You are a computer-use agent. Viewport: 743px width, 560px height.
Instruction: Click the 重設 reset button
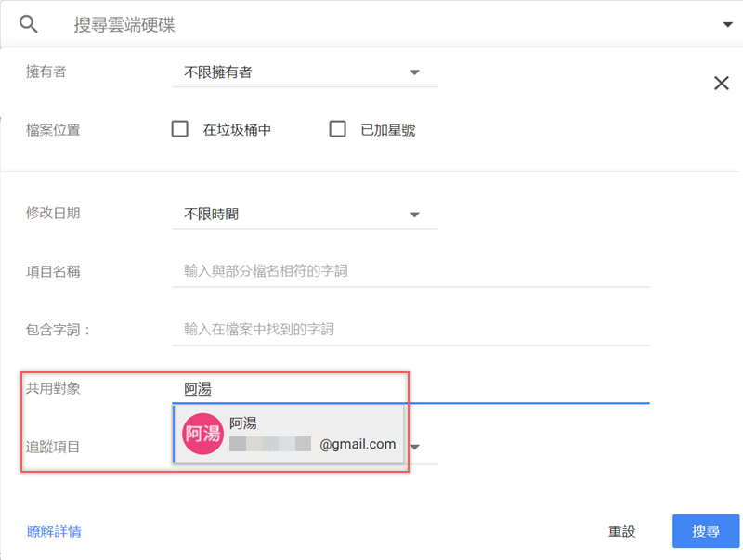pyautogui.click(x=621, y=531)
